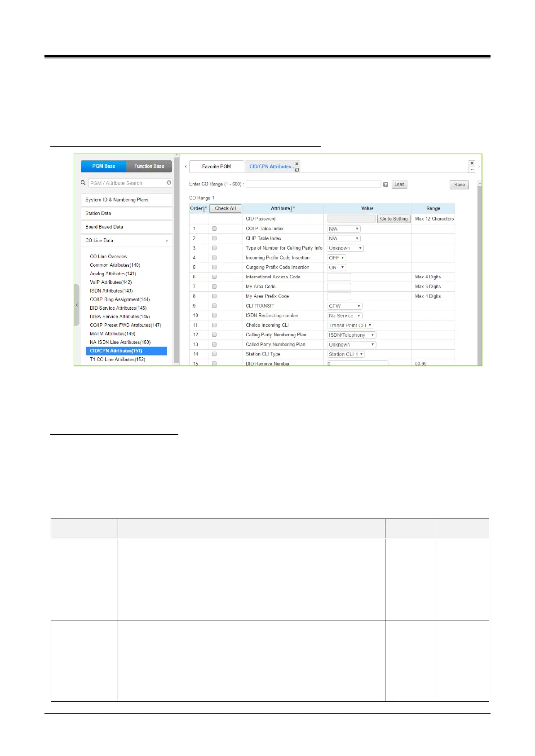
Task: Click the Go to Setting button
Action: [x=394, y=219]
